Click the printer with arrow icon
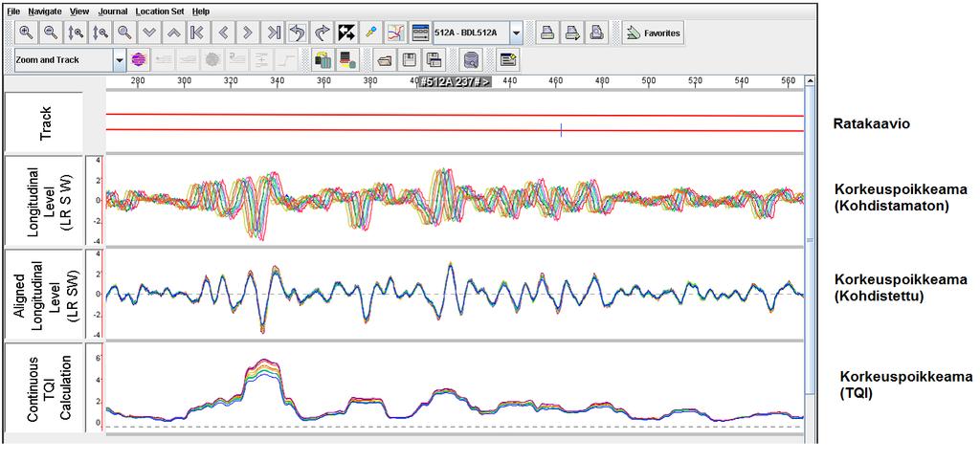The width and height of the screenshot is (980, 462). pos(572,33)
